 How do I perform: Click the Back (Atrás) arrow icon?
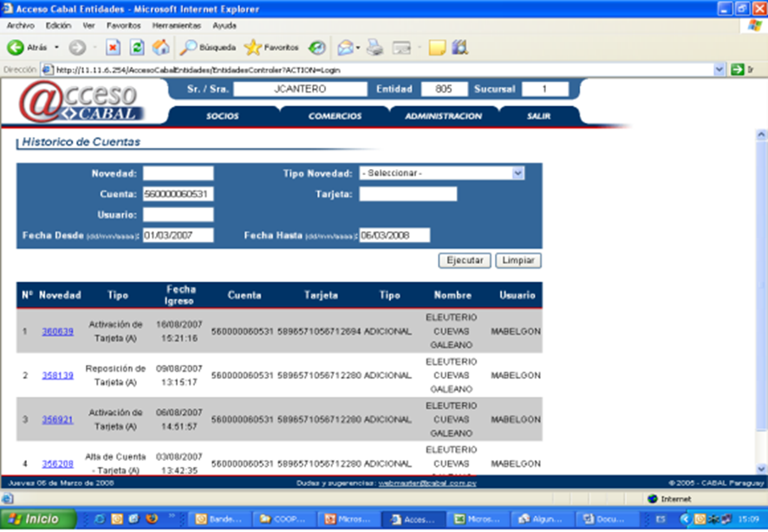click(16, 48)
